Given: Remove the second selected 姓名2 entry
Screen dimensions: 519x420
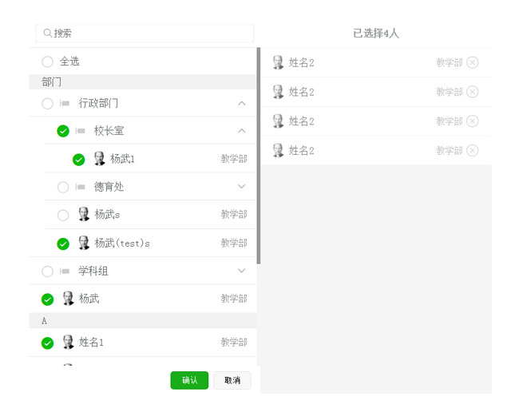Looking at the screenshot, I should 473,92.
